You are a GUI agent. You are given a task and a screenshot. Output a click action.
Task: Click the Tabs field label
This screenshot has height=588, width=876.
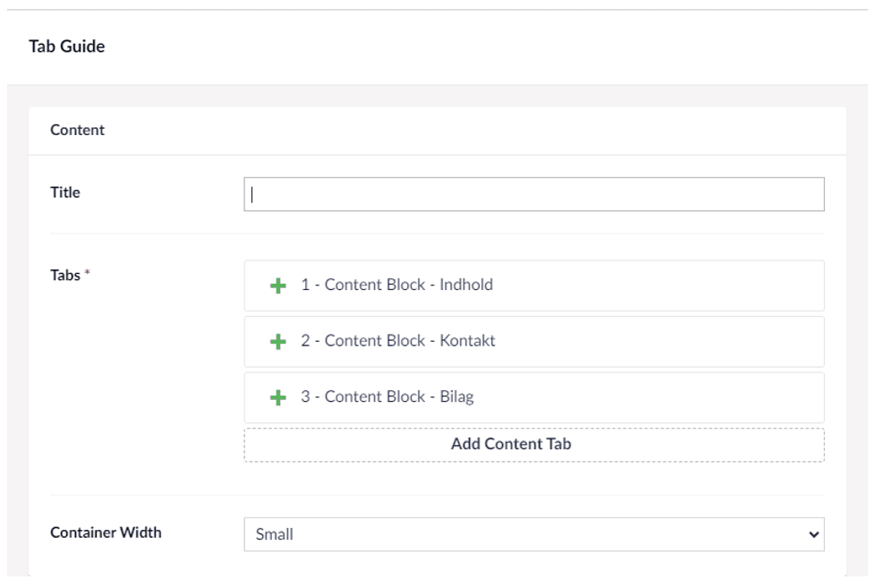65,275
